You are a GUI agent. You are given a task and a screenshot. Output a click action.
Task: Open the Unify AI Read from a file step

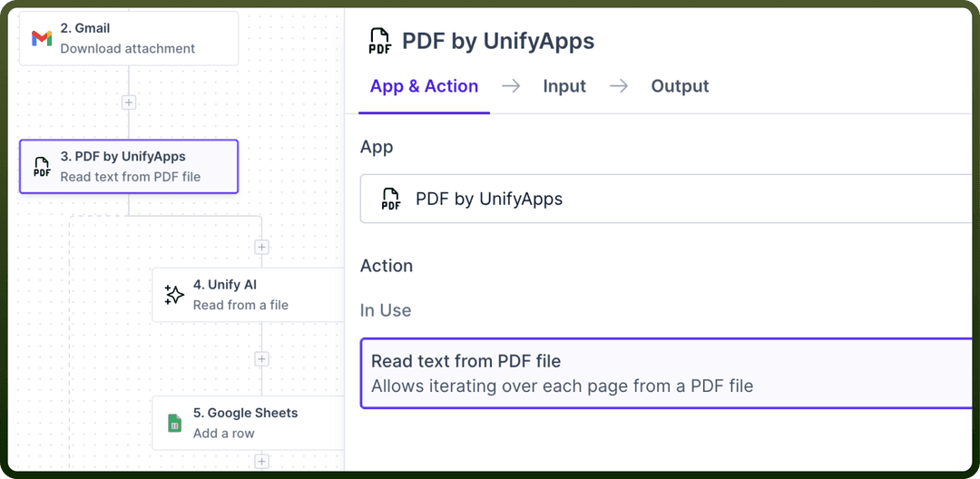[249, 295]
